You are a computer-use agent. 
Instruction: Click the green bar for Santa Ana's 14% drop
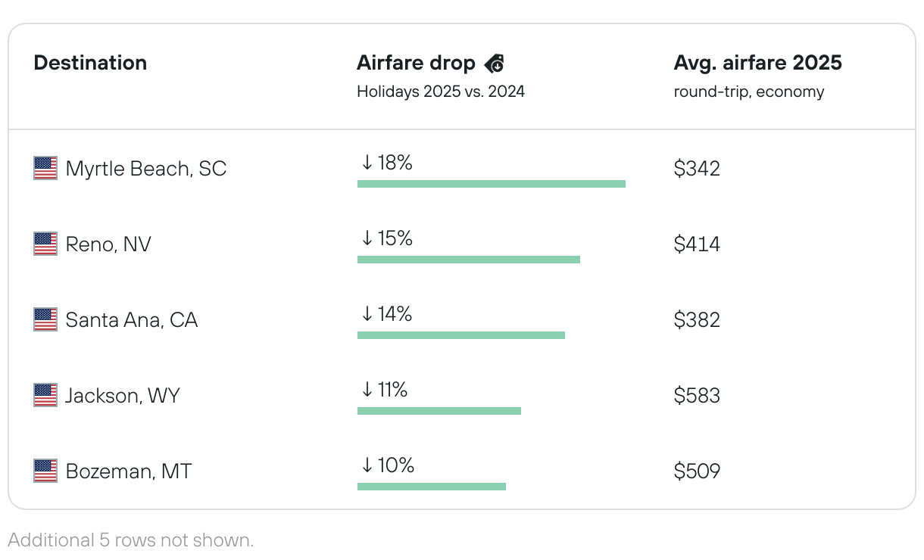click(x=460, y=335)
